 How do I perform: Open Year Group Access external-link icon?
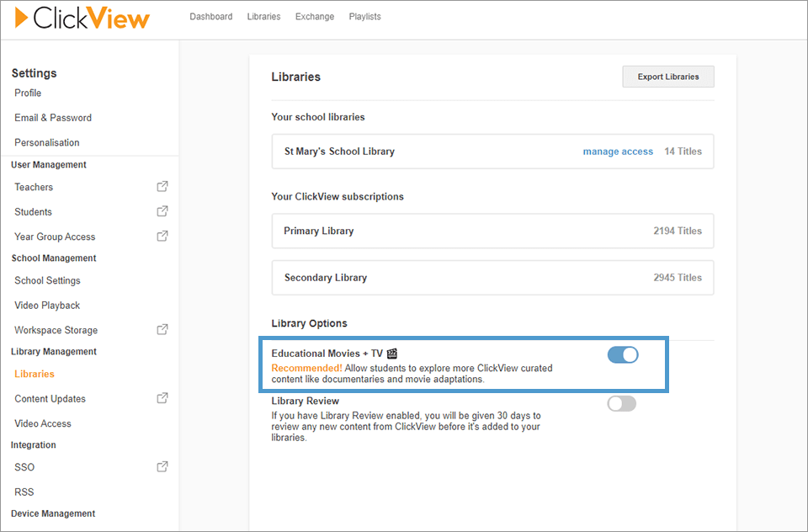(162, 237)
